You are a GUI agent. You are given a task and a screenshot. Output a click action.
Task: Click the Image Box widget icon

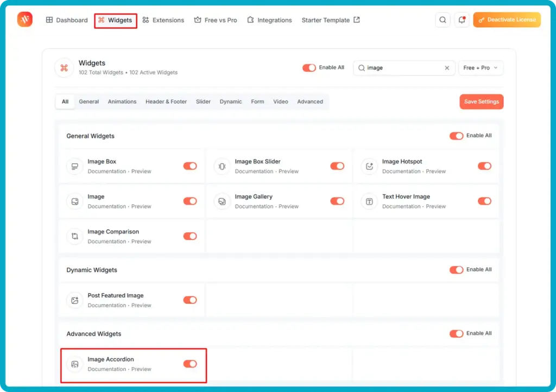point(75,166)
